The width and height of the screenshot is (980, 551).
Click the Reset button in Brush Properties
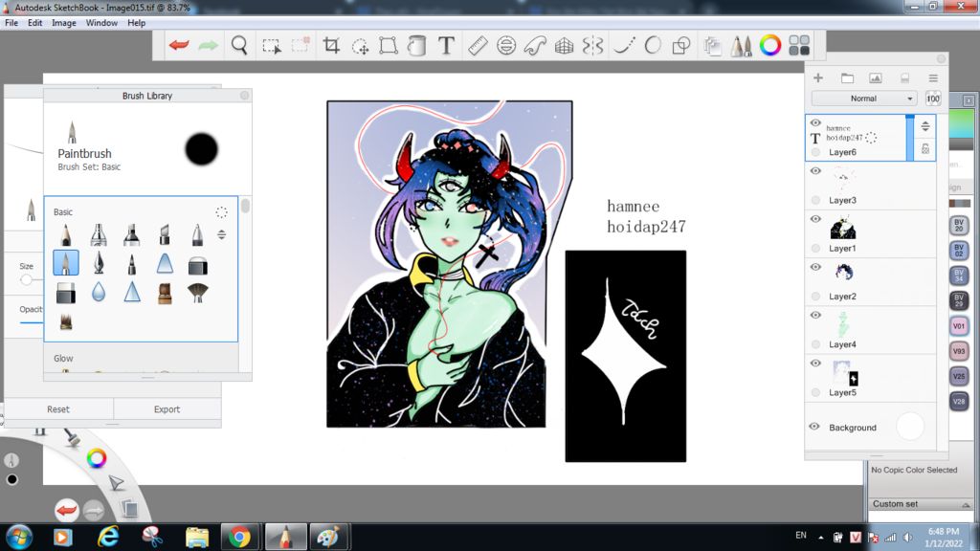pyautogui.click(x=58, y=409)
